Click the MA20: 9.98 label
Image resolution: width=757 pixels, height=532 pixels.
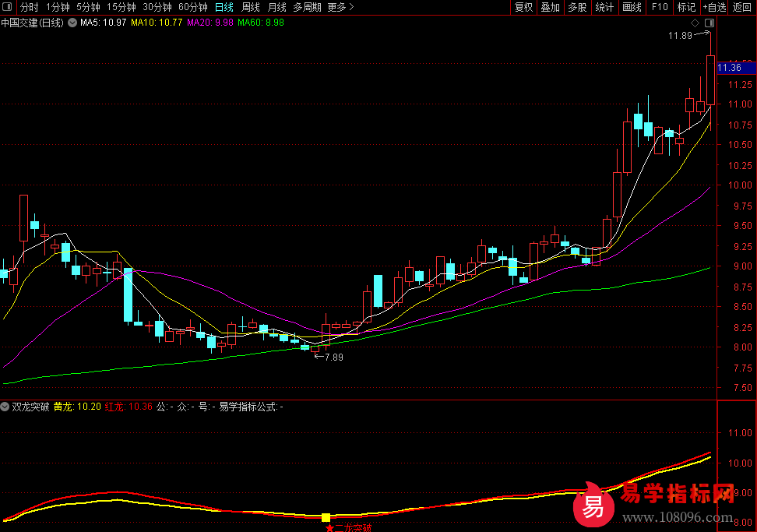click(x=210, y=23)
